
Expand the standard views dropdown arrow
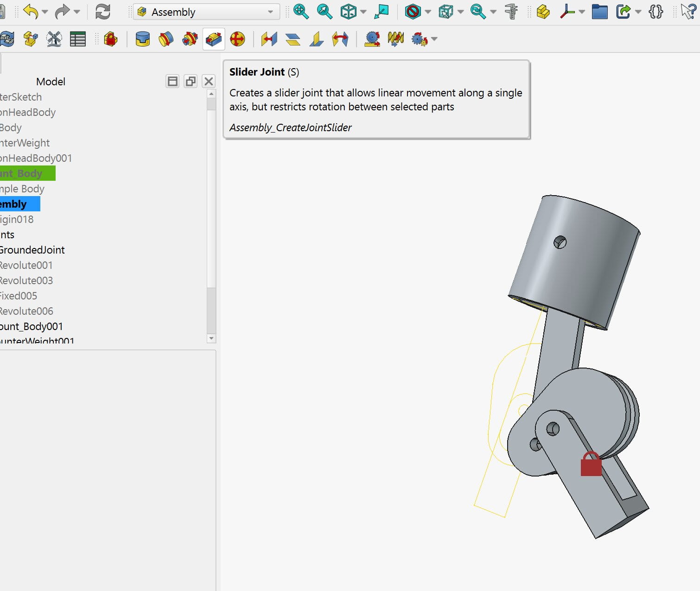pyautogui.click(x=363, y=12)
